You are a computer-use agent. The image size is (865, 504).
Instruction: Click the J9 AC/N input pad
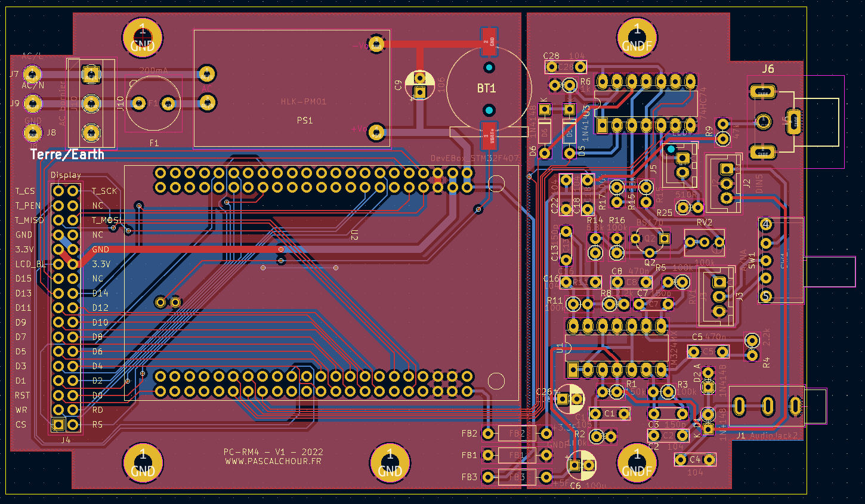click(x=33, y=104)
